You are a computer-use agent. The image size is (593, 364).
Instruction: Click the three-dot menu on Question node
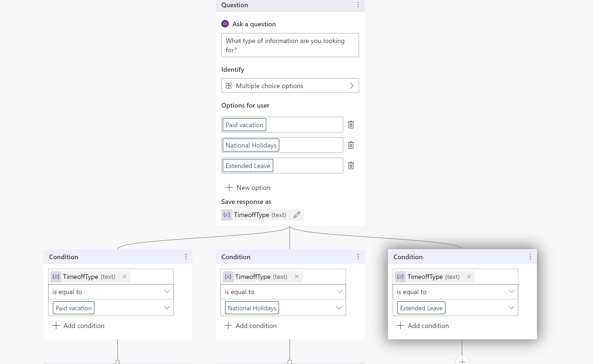(358, 5)
